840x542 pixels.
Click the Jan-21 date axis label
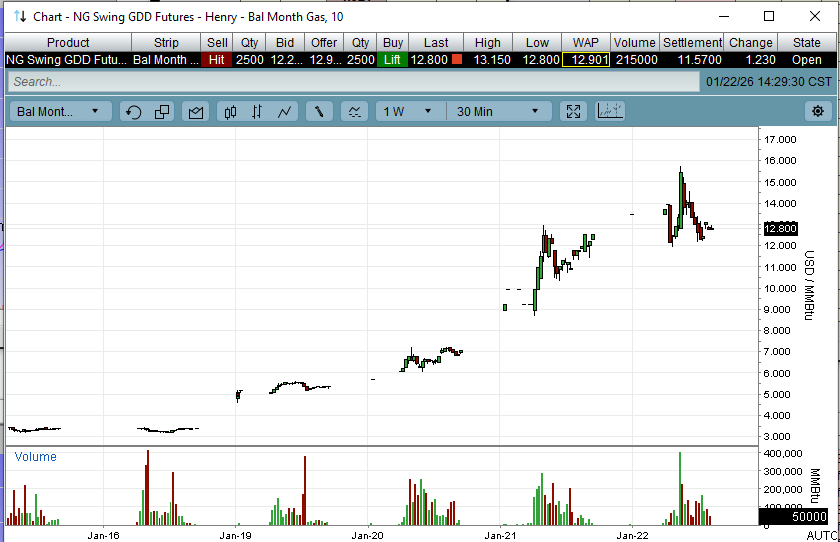point(500,535)
